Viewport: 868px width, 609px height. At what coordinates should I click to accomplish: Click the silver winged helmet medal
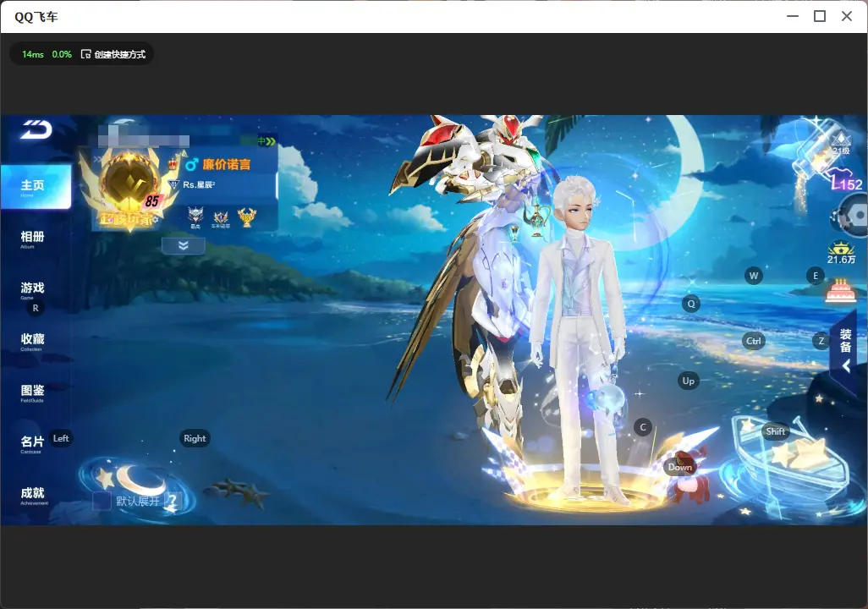pos(195,217)
